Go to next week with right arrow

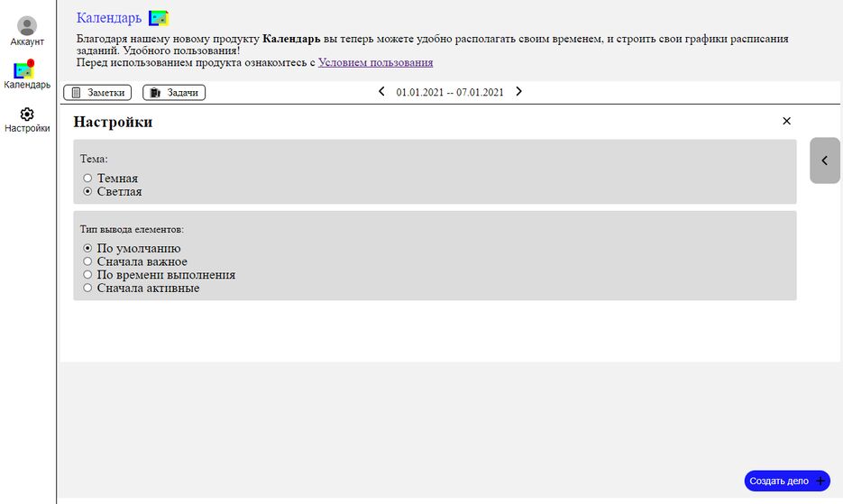(518, 91)
